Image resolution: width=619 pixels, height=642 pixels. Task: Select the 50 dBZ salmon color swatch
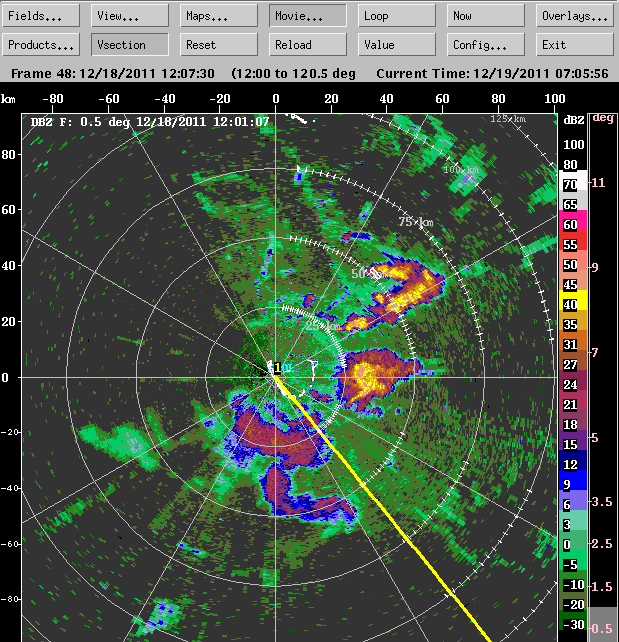[573, 260]
